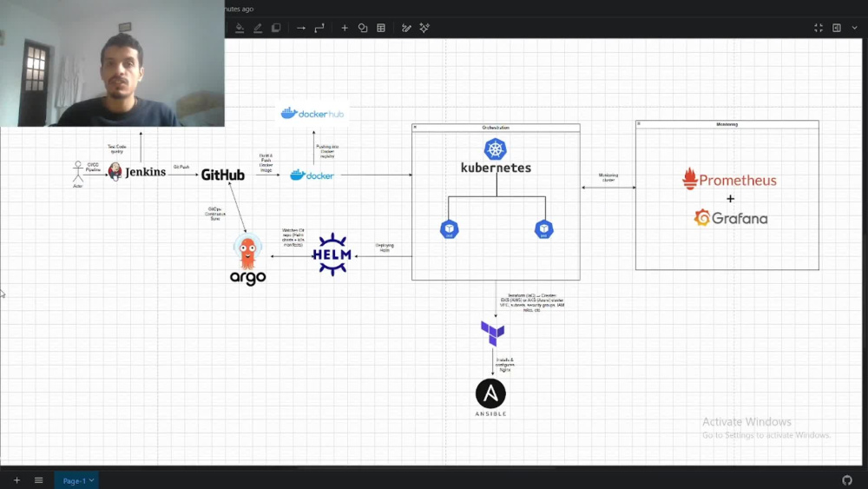Viewport: 868px width, 489px height.
Task: Collapse toolbar with top-right chevron
Action: point(855,28)
